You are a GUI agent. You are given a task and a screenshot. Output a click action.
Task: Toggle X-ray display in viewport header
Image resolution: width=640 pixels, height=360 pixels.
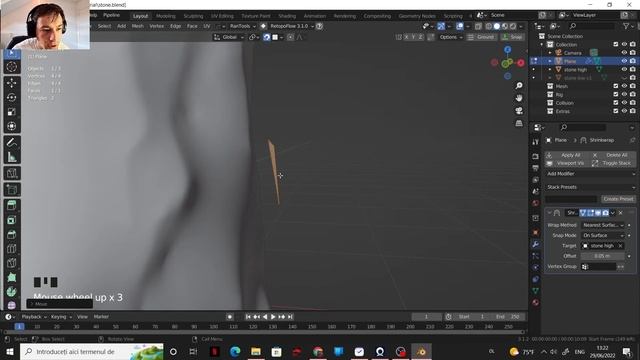[x=478, y=26]
